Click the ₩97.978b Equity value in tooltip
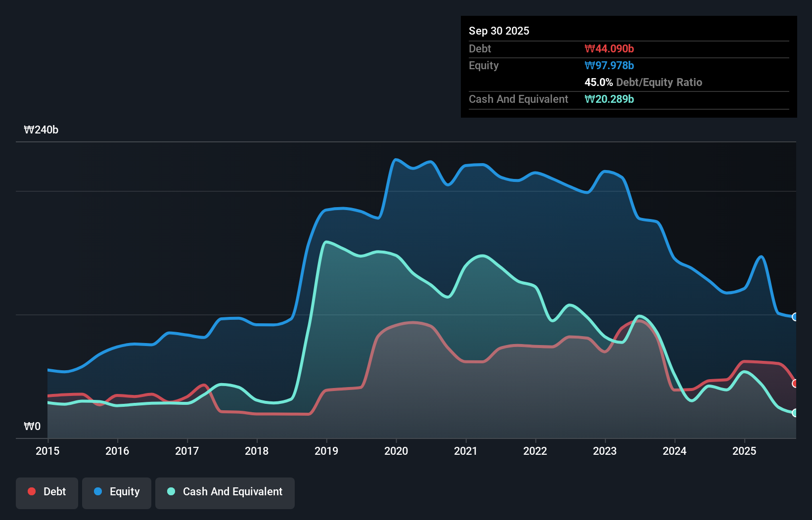The height and width of the screenshot is (520, 812). (x=609, y=65)
